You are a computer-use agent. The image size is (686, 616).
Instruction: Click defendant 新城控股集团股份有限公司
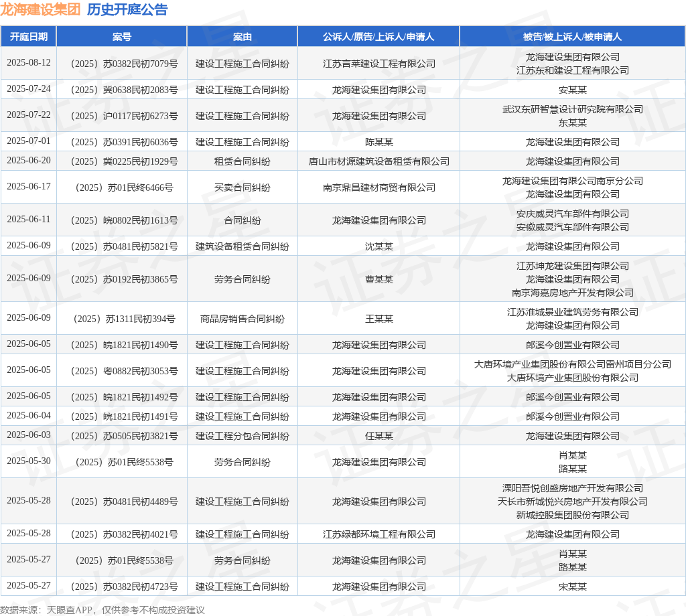[x=573, y=516]
